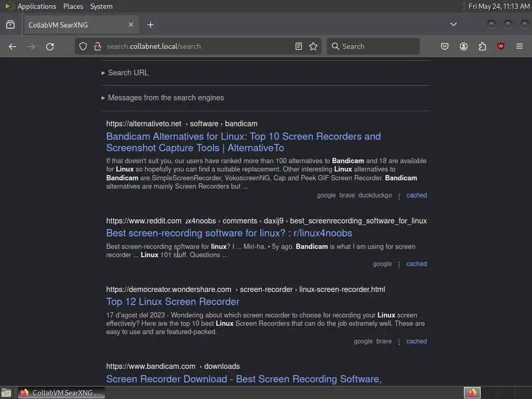The height and width of the screenshot is (399, 532).
Task: Open a new tab with plus button
Action: tap(150, 25)
